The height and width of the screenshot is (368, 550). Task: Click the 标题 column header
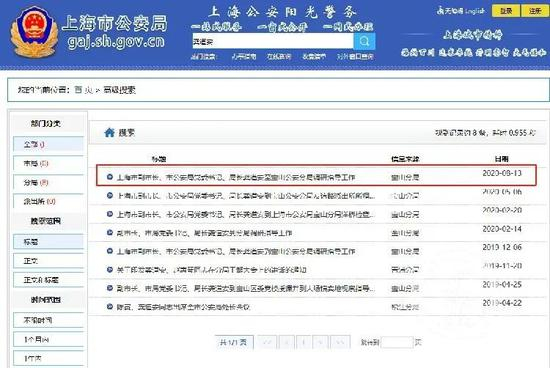[x=159, y=159]
